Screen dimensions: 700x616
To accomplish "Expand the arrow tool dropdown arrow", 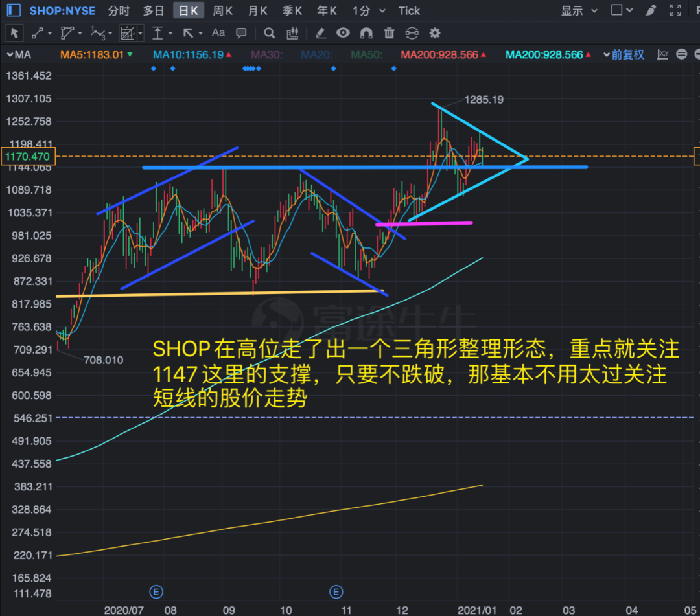I will tap(200, 34).
